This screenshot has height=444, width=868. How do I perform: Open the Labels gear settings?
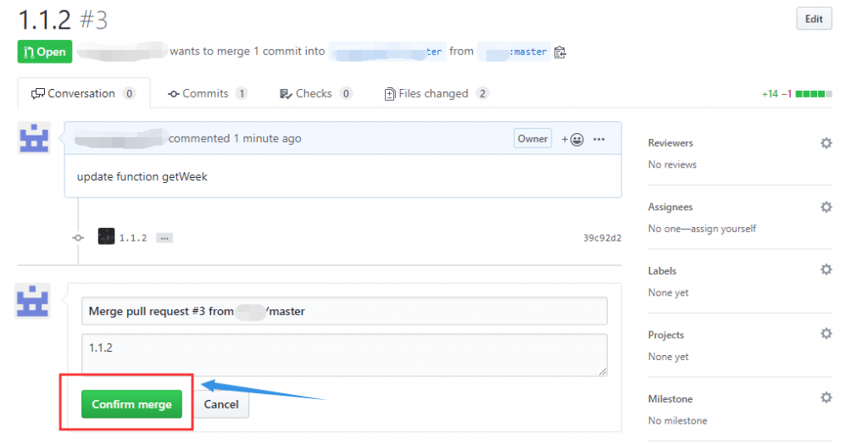[x=826, y=269]
